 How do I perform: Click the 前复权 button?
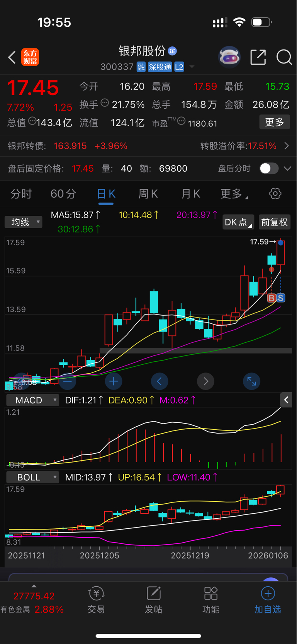click(x=274, y=222)
